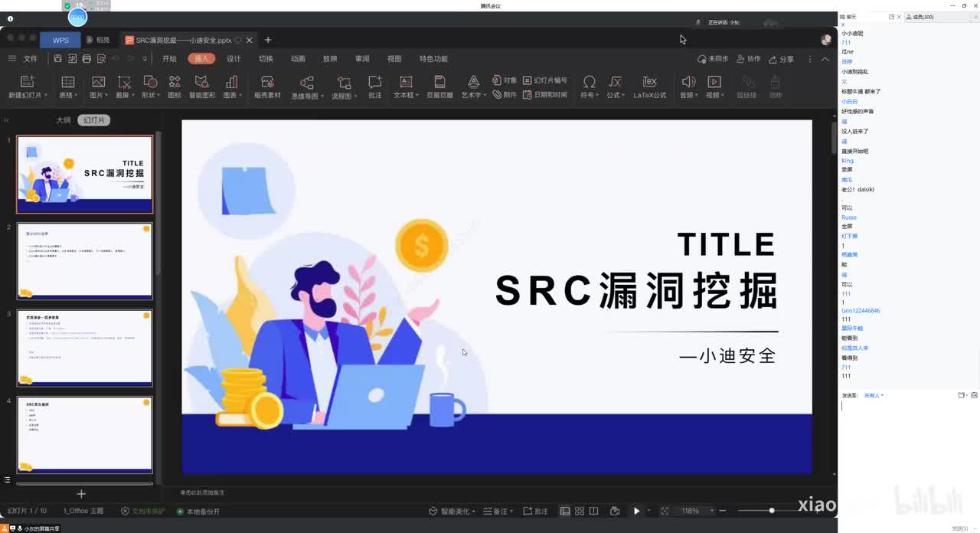Insert an attachment via 附件
Viewport: 980px width, 533px height.
point(505,95)
